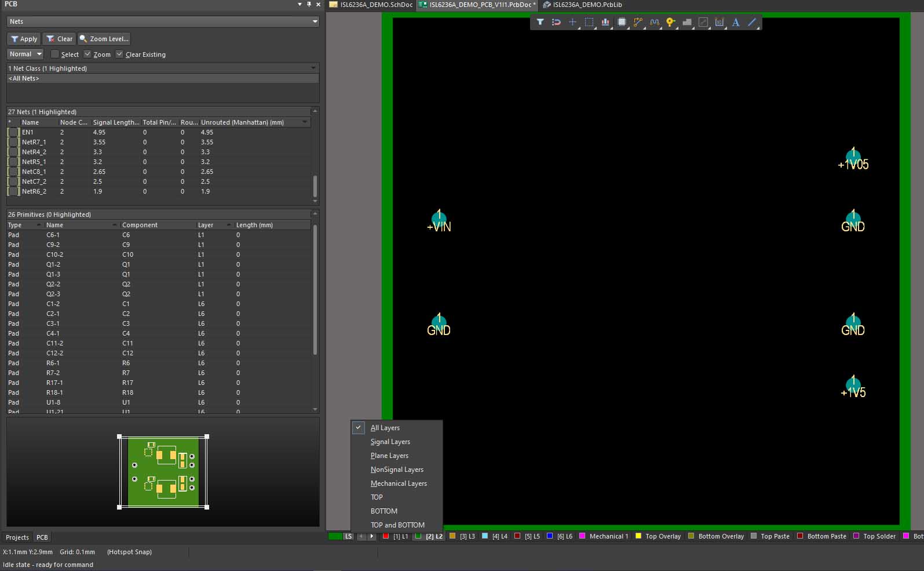This screenshot has width=924, height=571.
Task: Click the Zoom Level button
Action: tap(104, 39)
